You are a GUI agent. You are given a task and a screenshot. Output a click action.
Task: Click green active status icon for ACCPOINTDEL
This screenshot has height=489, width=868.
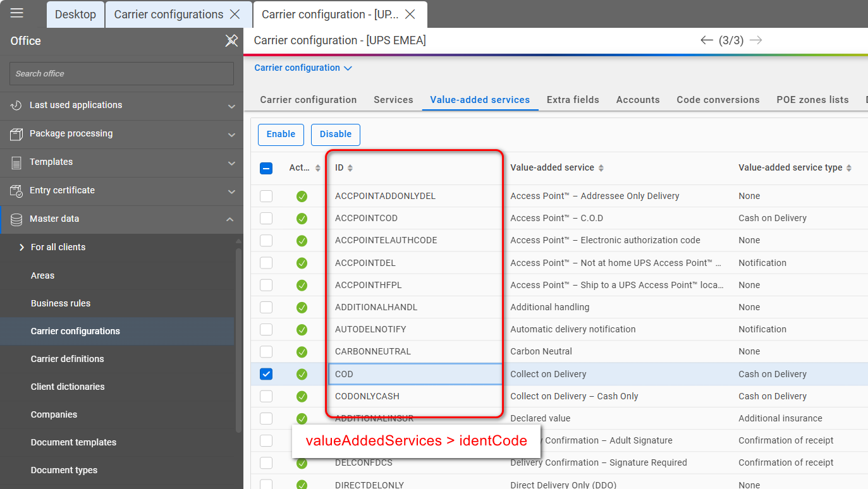point(302,263)
